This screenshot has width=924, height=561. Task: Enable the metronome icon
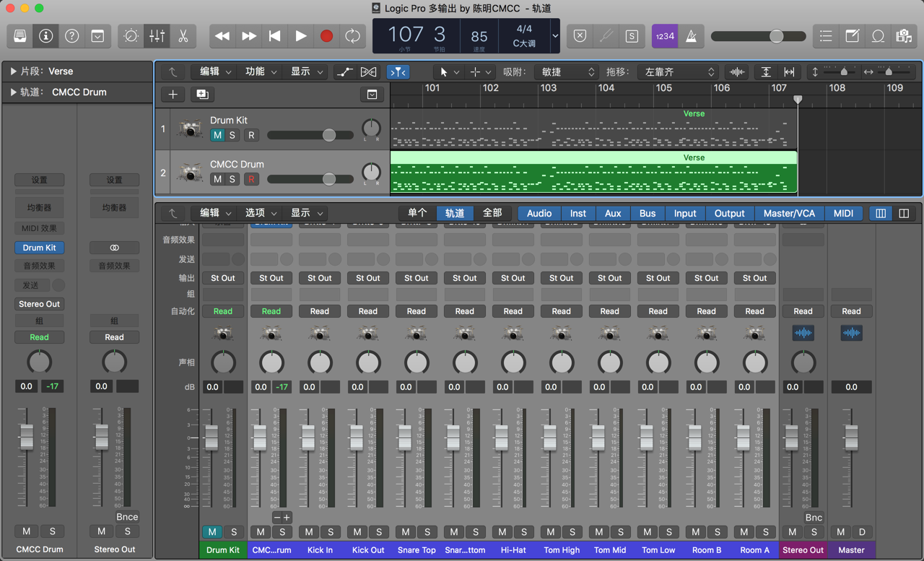click(691, 36)
